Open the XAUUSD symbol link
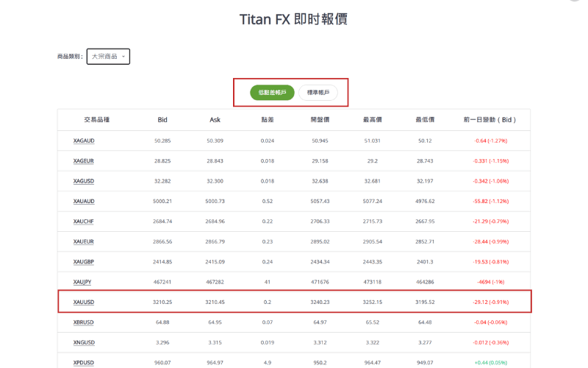588x368 pixels. coord(84,302)
